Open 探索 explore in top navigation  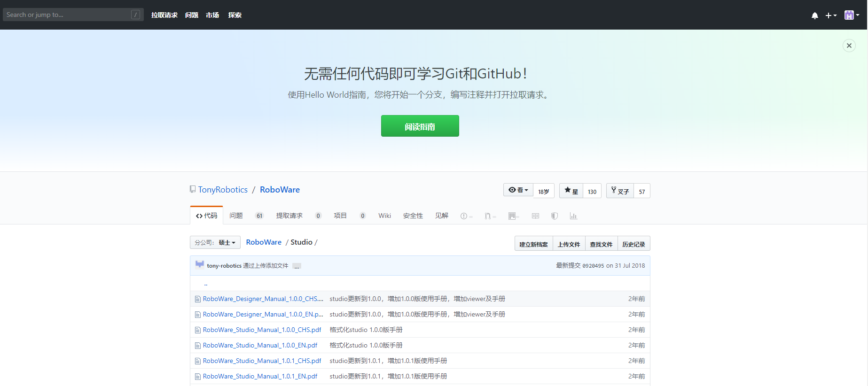235,15
